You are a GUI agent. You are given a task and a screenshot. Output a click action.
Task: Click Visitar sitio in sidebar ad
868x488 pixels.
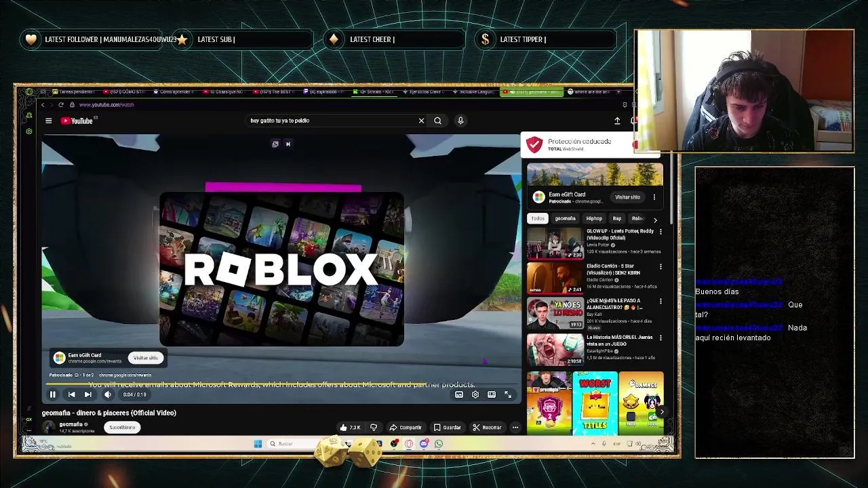pos(627,197)
